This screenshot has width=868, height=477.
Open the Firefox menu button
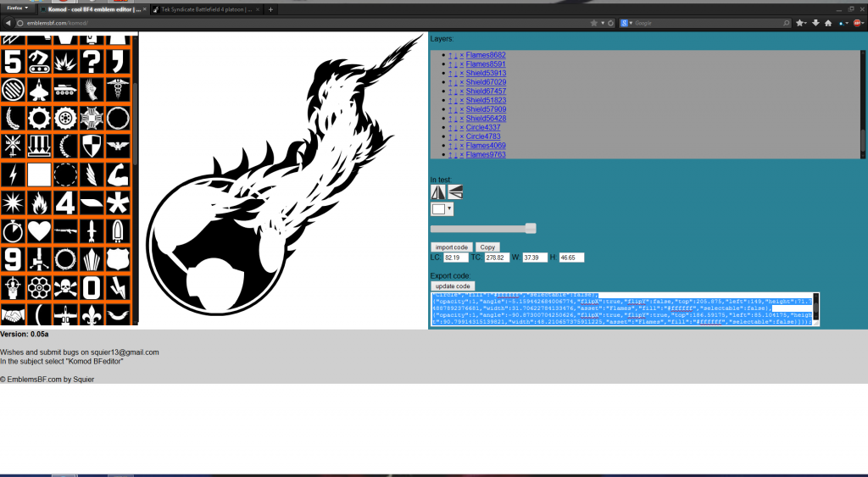[17, 8]
